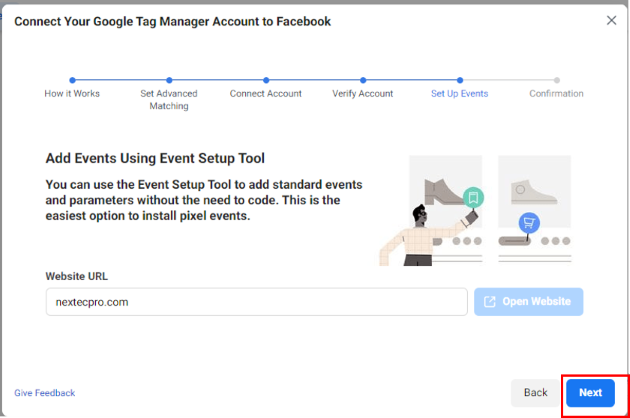Click the Website URL label
The image size is (630, 418).
(76, 277)
